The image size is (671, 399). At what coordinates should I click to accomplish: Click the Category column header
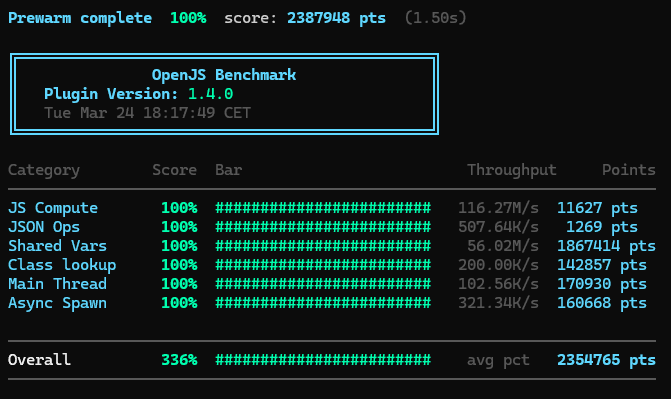tap(44, 170)
